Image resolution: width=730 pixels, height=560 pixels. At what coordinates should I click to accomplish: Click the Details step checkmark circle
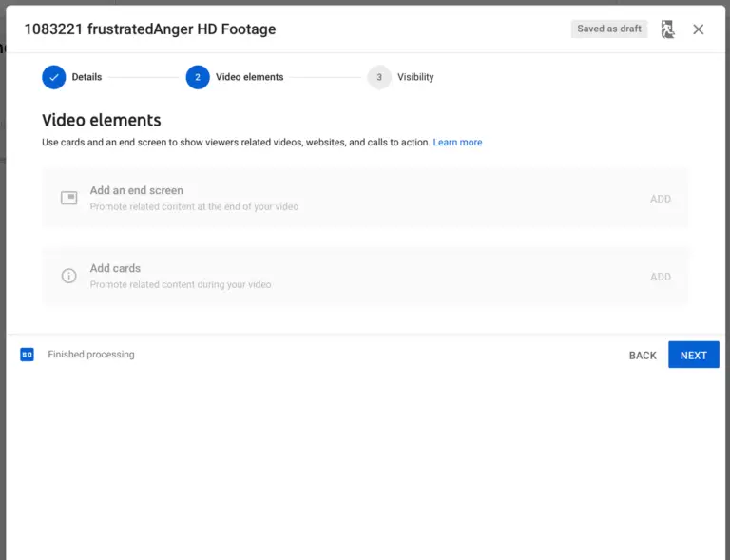[x=54, y=77]
